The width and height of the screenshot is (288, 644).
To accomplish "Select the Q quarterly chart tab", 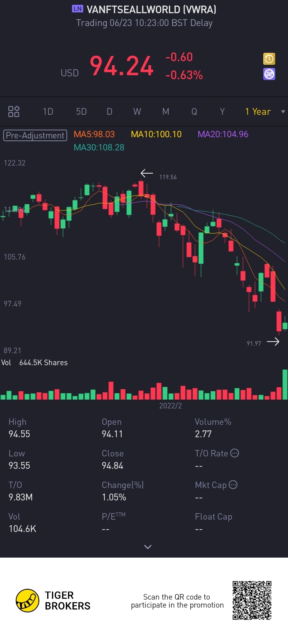I will coord(194,112).
